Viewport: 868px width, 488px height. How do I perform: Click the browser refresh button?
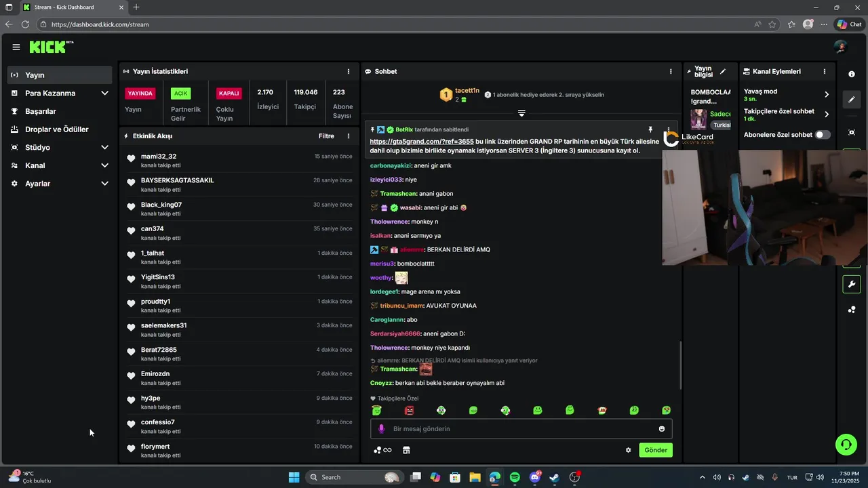click(25, 24)
